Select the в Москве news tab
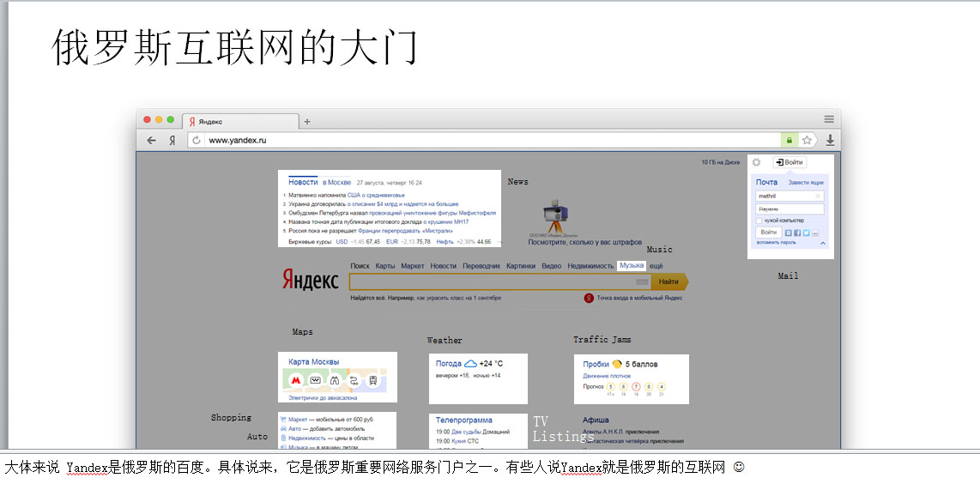Viewport: 980px width, 490px height. [337, 183]
